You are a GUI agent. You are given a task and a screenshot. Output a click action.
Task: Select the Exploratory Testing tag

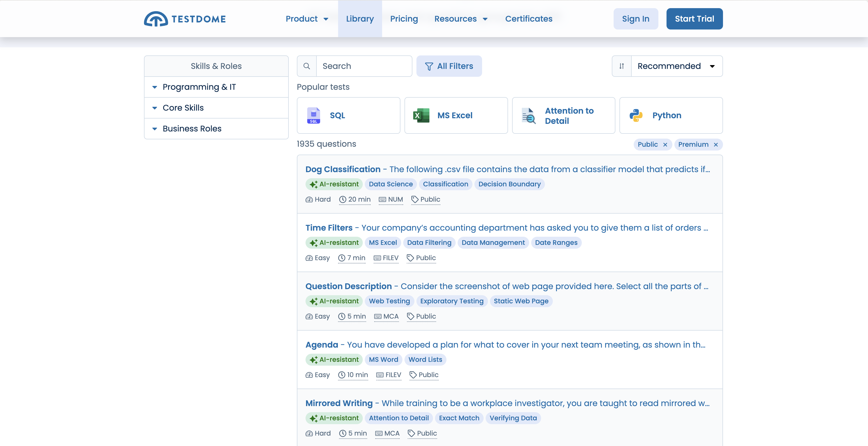point(452,301)
